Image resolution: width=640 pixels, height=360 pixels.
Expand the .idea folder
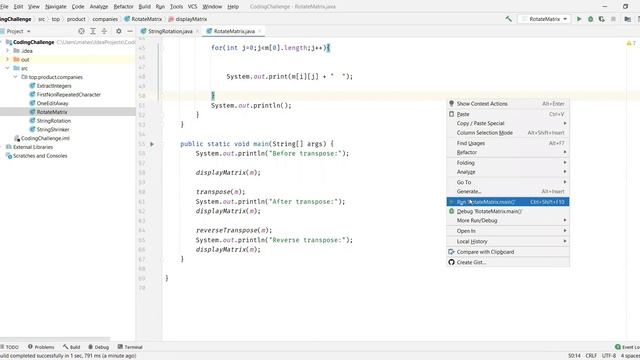pos(7,51)
